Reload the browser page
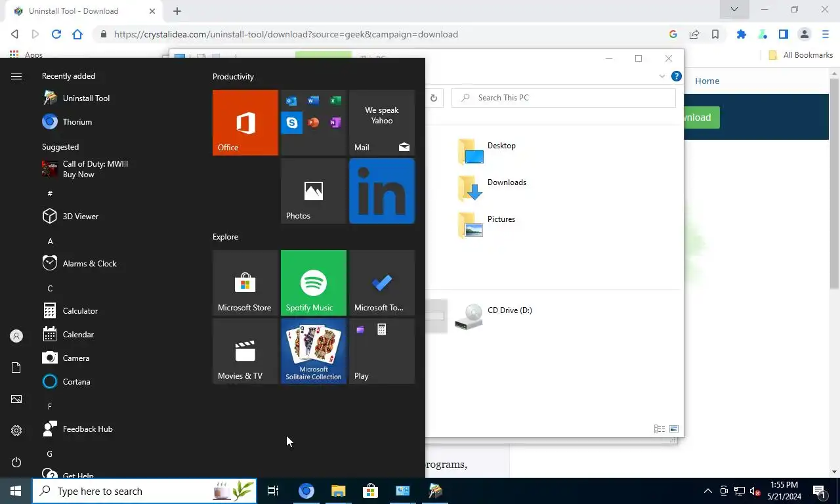840x504 pixels. point(56,34)
